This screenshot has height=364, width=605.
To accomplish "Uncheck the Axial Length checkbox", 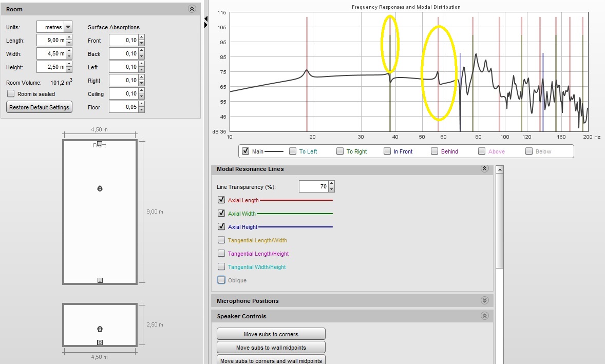I will [221, 200].
